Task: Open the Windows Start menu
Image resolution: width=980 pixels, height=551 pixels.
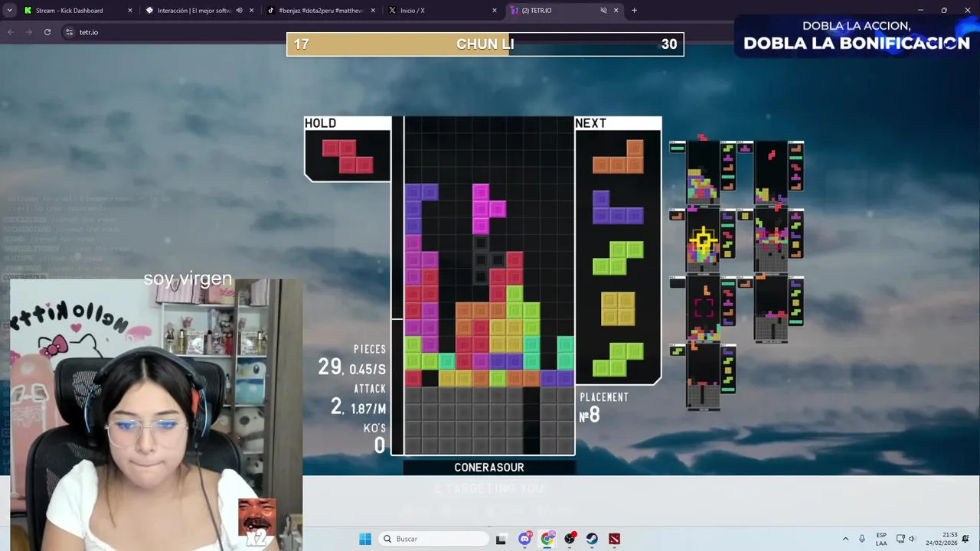Action: pos(365,539)
